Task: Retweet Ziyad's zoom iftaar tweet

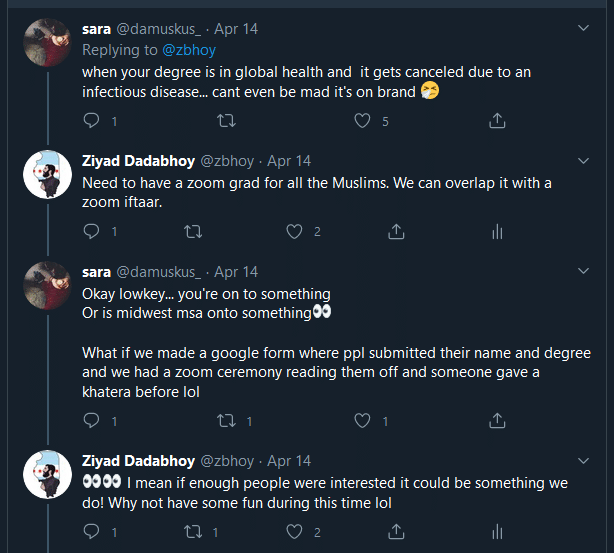Action: point(193,231)
